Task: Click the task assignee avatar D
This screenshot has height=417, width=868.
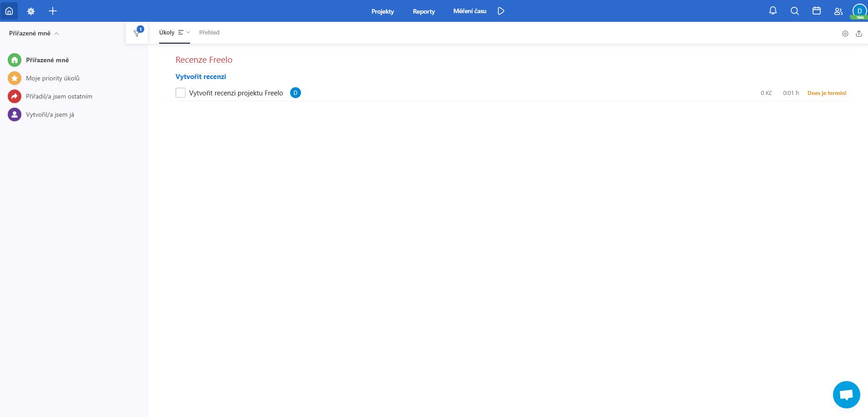Action: click(x=296, y=93)
